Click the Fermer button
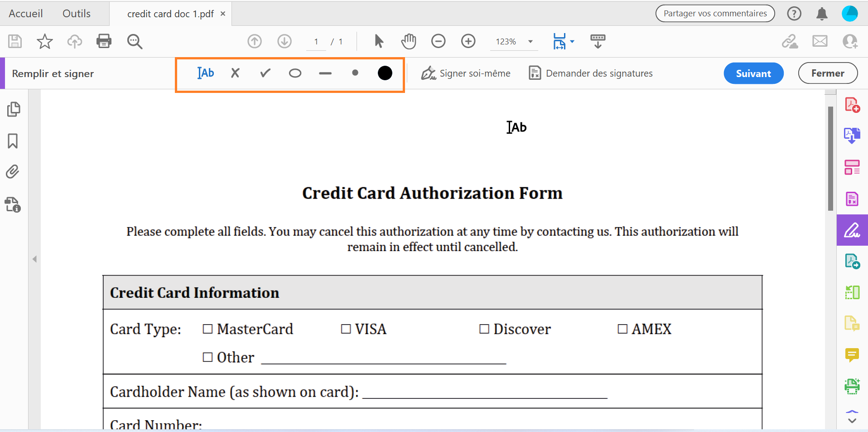 click(x=828, y=73)
